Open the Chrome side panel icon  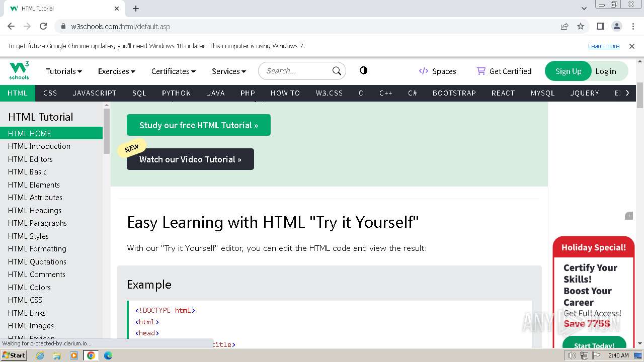(601, 26)
